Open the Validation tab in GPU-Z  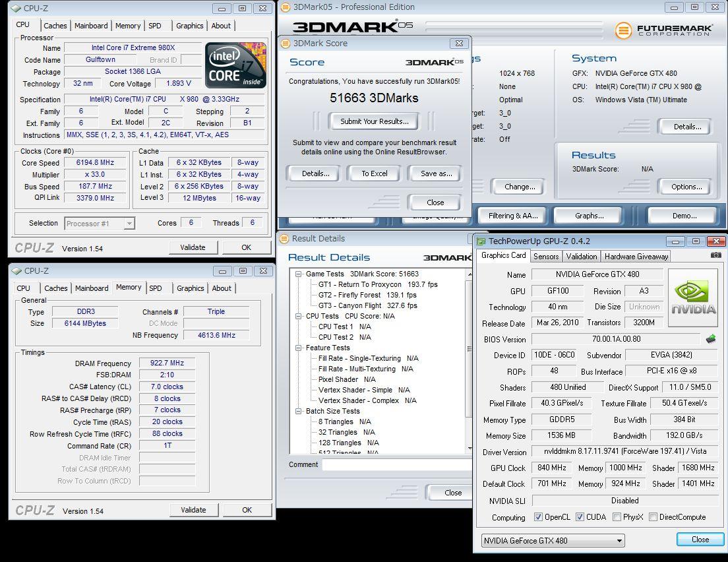tap(582, 257)
